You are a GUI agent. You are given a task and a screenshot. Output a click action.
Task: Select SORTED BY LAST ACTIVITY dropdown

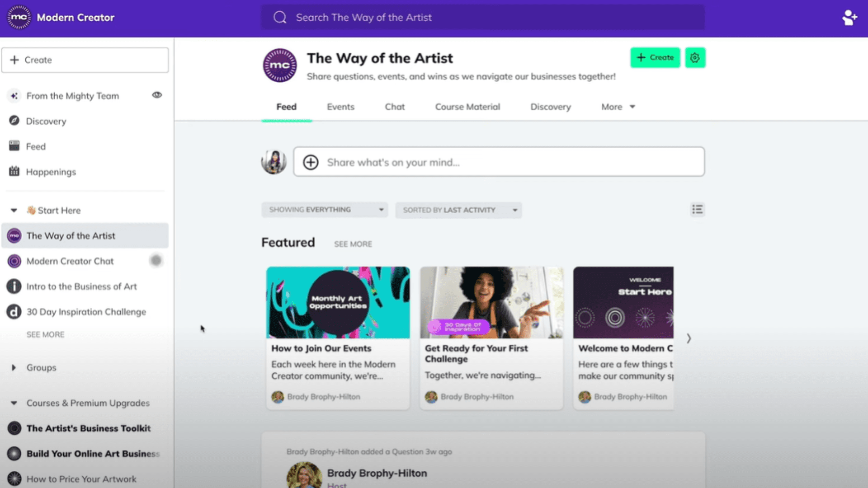[x=458, y=209]
